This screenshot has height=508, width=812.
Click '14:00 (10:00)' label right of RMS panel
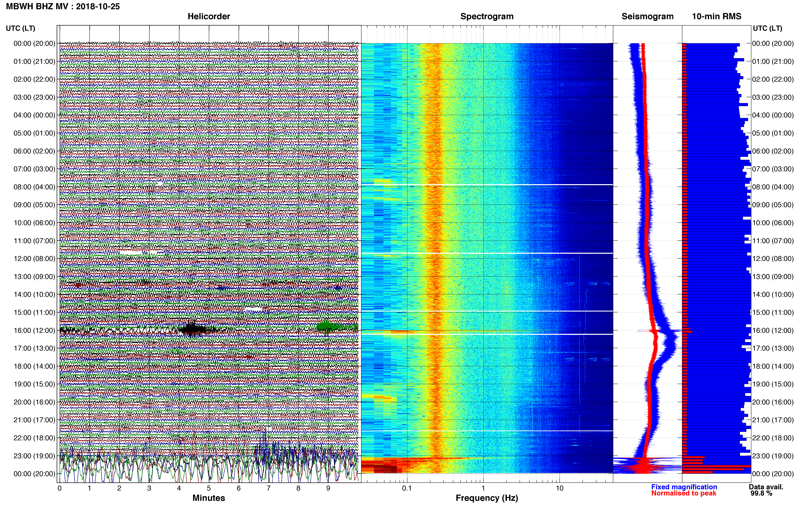coord(773,295)
